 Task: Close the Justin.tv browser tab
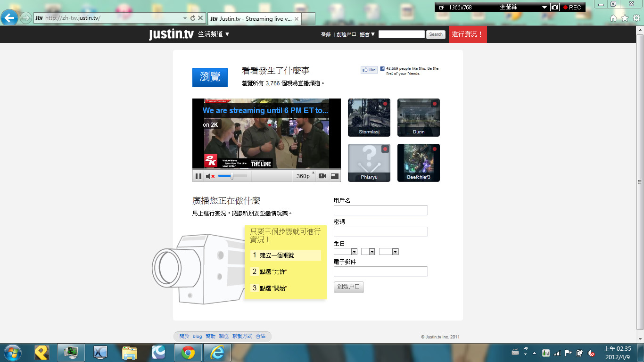point(297,19)
